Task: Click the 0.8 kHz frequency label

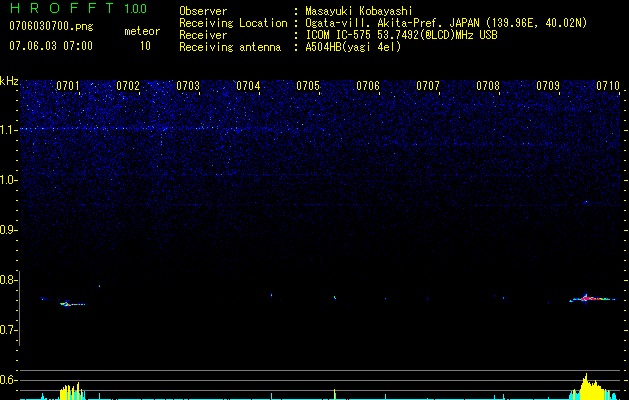Action: click(8, 280)
